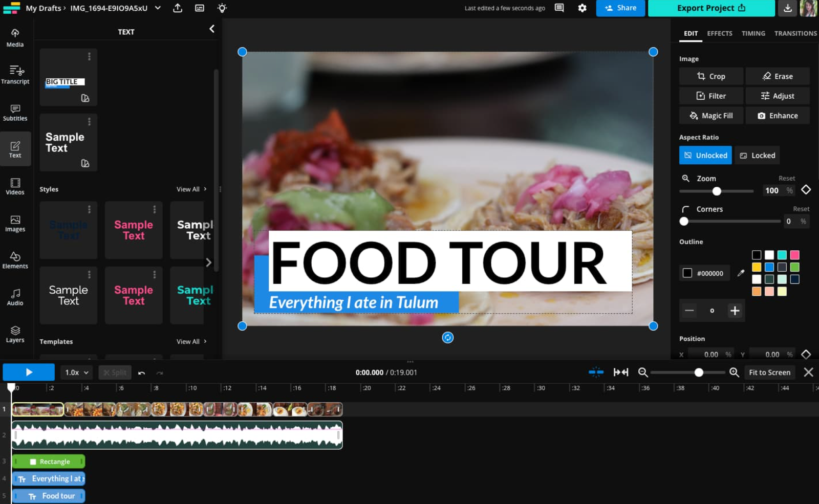Open the Media panel

click(x=15, y=38)
